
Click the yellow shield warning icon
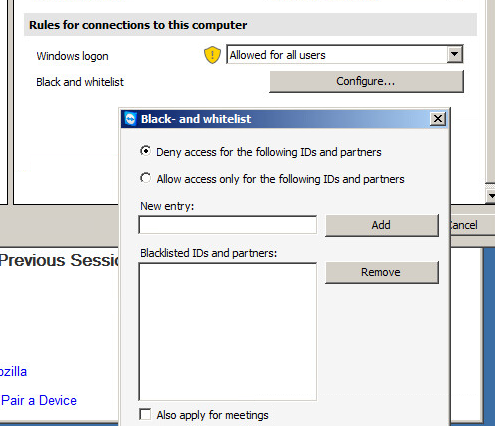click(212, 55)
